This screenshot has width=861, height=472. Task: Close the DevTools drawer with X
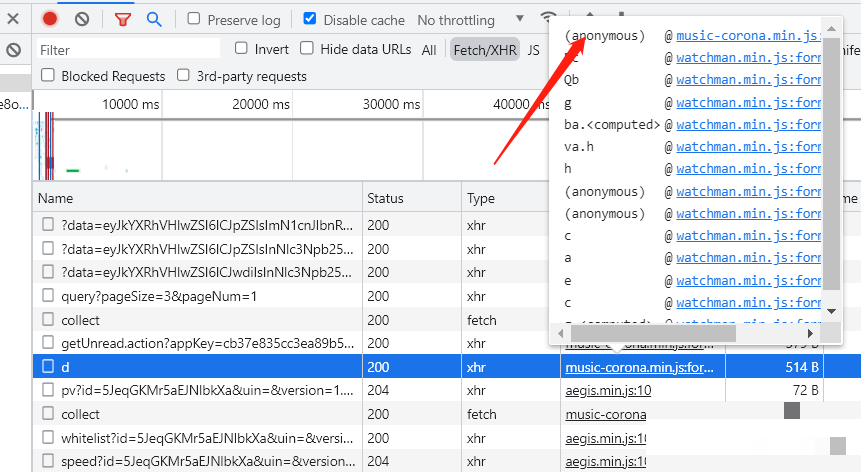(12, 19)
